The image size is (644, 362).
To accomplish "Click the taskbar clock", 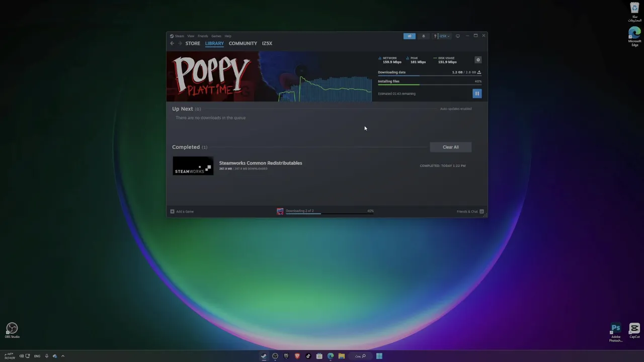I will (9, 356).
